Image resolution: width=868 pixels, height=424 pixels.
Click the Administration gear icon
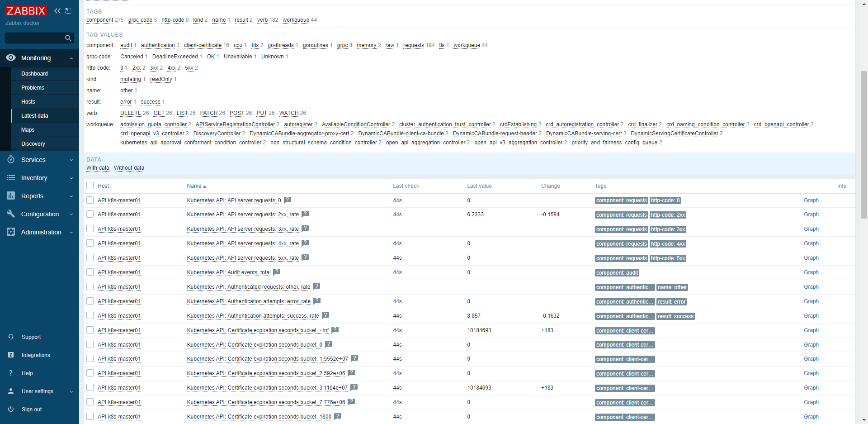pyautogui.click(x=11, y=232)
